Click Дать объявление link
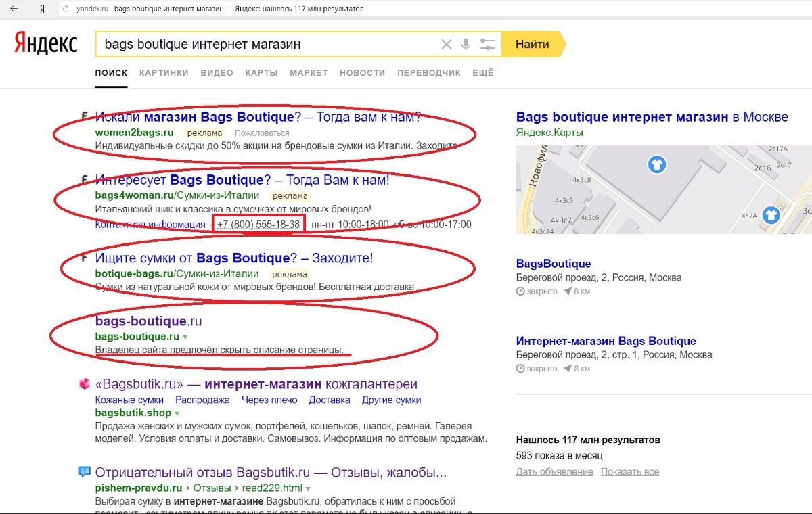Screen dimensions: 812x514 (x=555, y=471)
